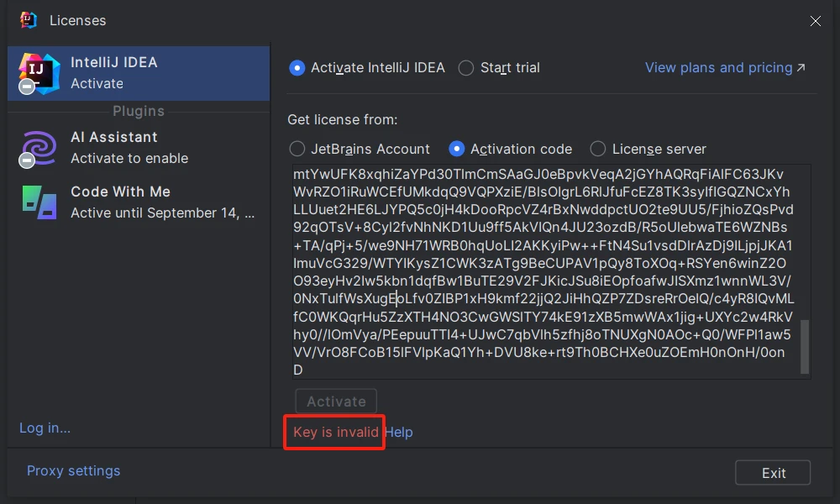Choose Activation code as license source
Viewport: 840px width, 504px height.
tap(457, 149)
